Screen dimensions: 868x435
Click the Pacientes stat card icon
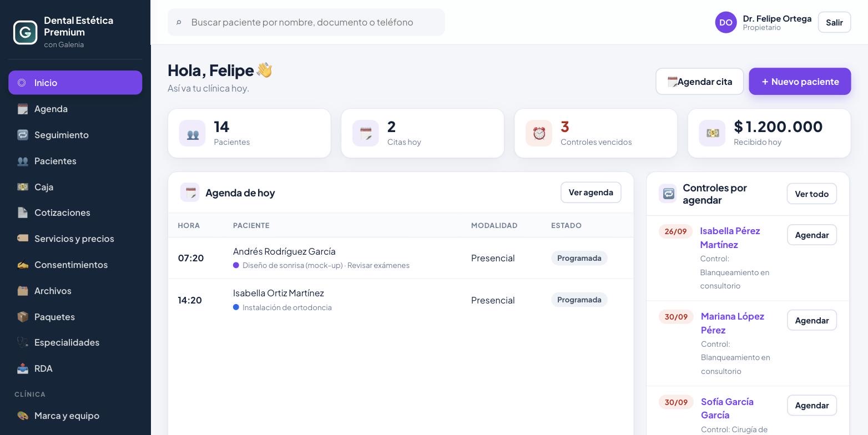coord(193,133)
